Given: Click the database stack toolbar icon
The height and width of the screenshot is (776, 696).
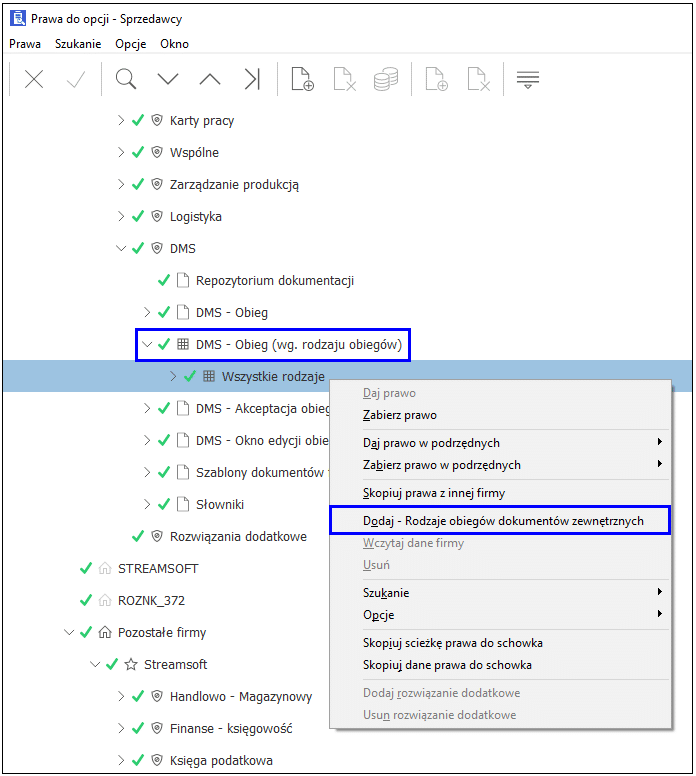Looking at the screenshot, I should click(x=386, y=79).
